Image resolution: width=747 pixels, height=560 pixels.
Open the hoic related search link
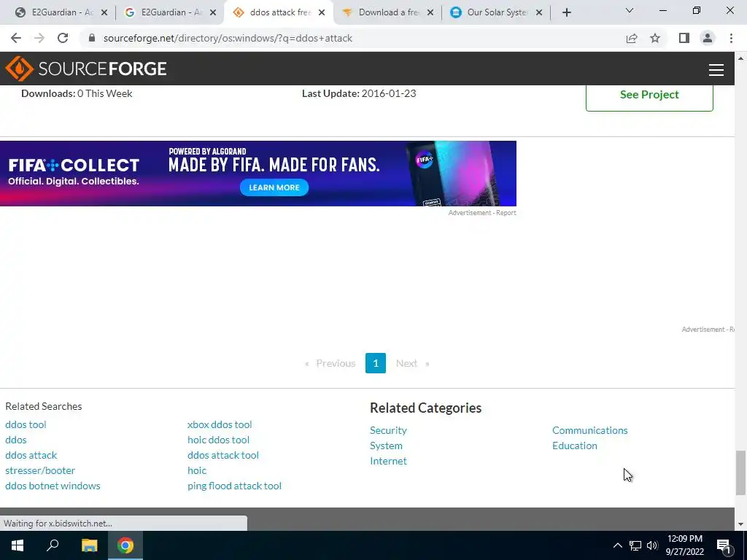pyautogui.click(x=197, y=470)
